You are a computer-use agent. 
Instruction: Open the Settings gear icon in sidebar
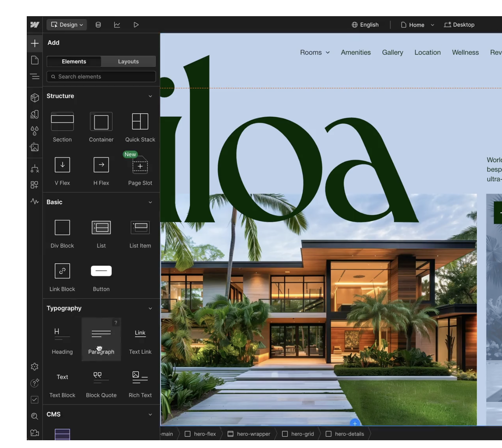point(35,367)
